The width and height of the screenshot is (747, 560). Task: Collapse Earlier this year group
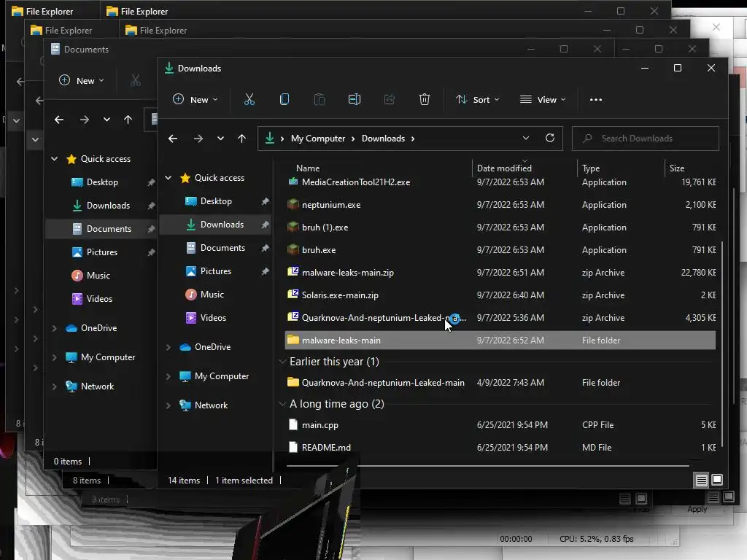[282, 362]
